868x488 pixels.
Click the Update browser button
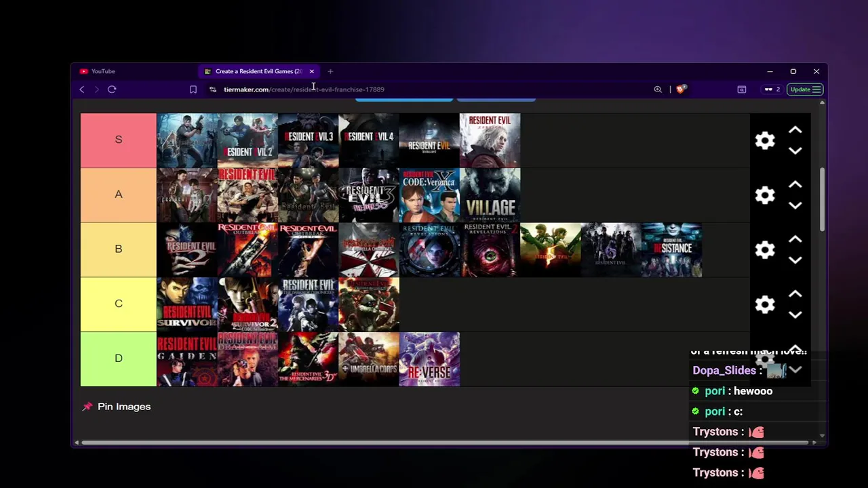pyautogui.click(x=805, y=89)
